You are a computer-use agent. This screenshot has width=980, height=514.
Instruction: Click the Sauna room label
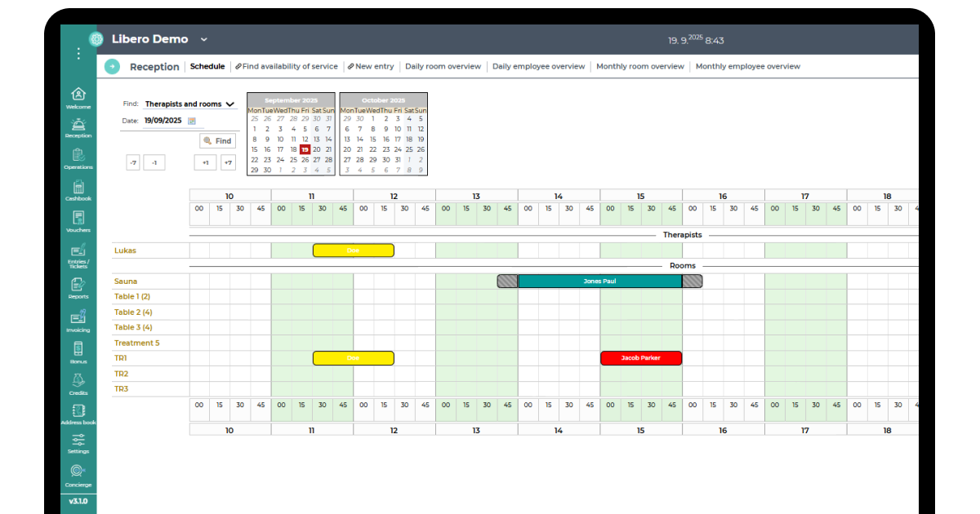coord(126,281)
